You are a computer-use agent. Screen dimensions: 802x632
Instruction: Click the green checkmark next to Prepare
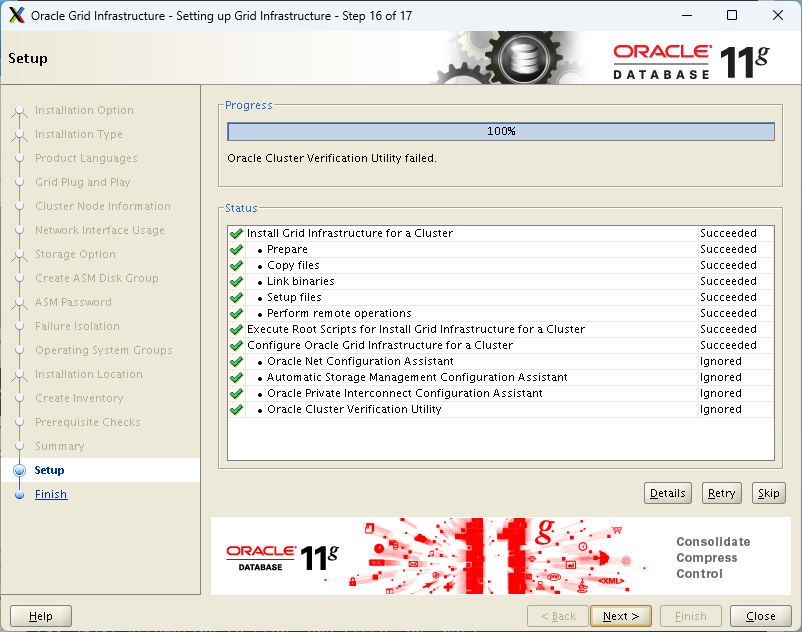[x=236, y=250]
